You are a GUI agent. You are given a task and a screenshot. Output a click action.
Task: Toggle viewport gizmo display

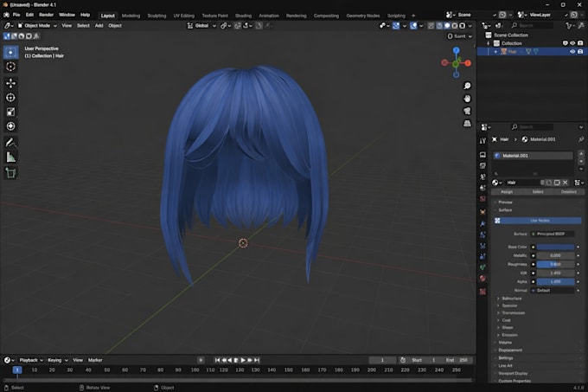(x=396, y=25)
